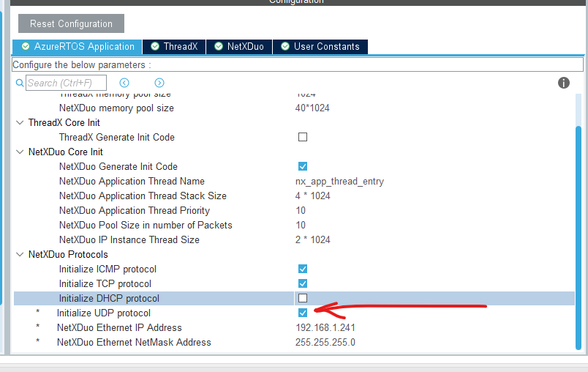Viewport: 588px width, 372px height.
Task: Go to previous search result arrow
Action: [x=124, y=83]
